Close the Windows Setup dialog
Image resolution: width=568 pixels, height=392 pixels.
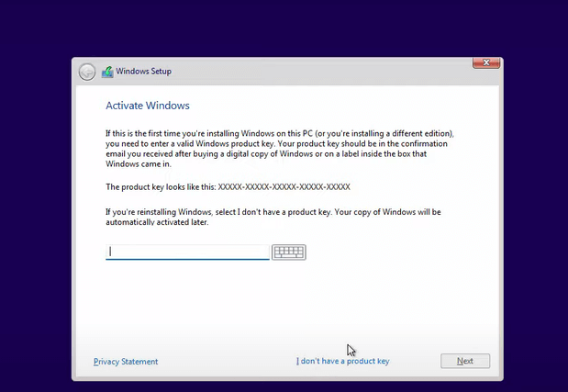click(486, 62)
